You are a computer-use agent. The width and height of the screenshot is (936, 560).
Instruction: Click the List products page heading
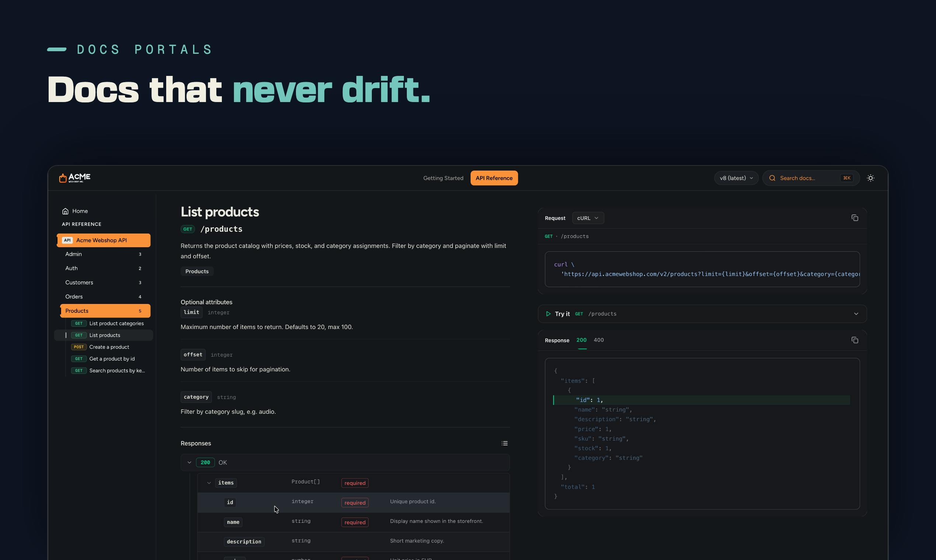[220, 212]
